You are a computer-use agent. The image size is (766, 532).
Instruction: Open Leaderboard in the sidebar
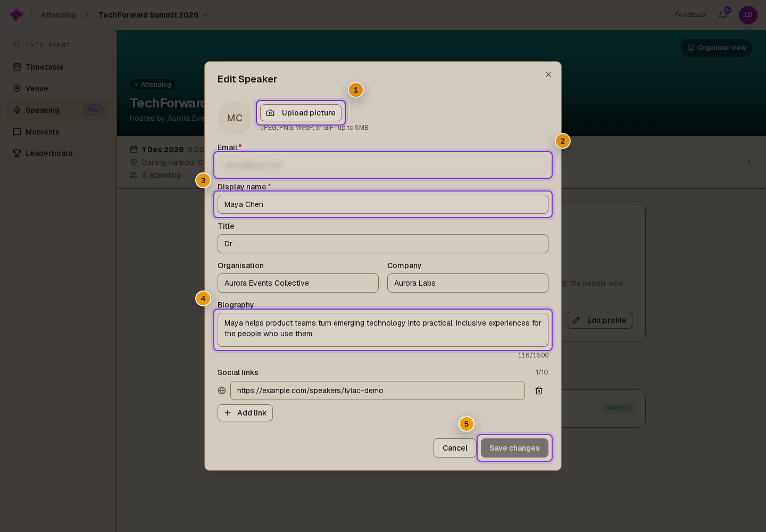pyautogui.click(x=59, y=153)
